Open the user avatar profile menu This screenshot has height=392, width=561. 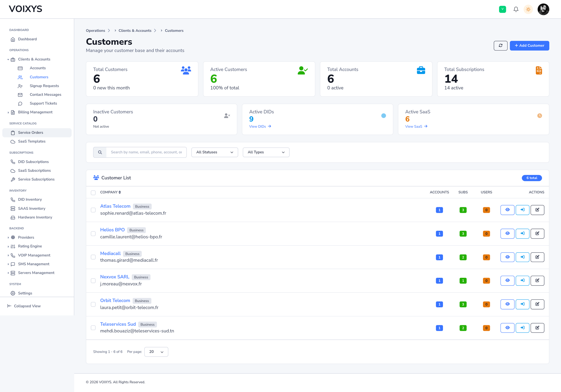[543, 9]
